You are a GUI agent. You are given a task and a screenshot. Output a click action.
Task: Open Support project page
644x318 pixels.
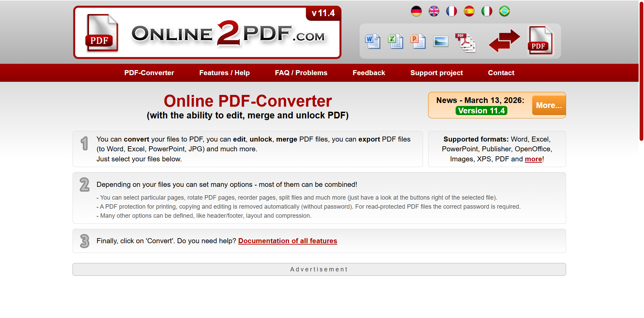(x=436, y=73)
